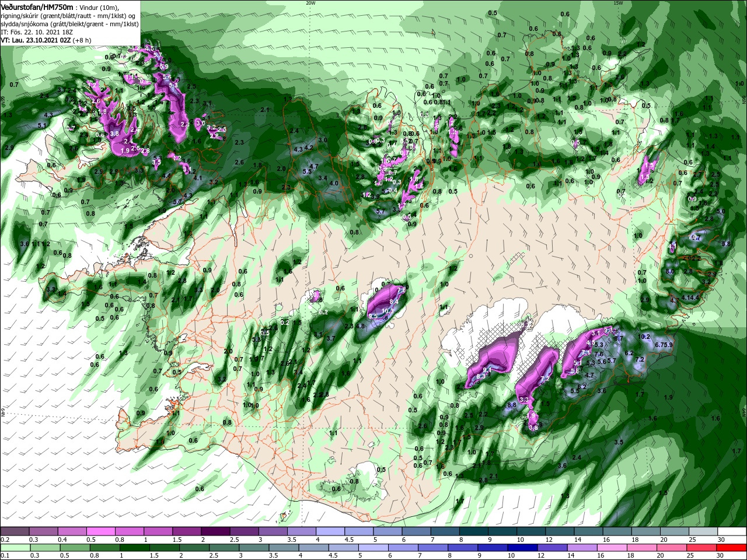747x560 pixels.
Task: Pick the periwinkle 7 rain legend swatch
Action: (432, 548)
